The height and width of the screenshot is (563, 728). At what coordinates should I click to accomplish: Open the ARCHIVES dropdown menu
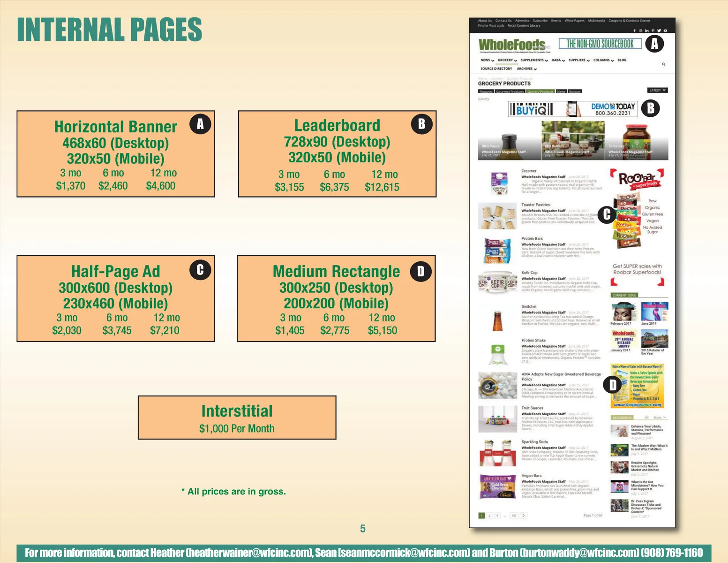526,69
